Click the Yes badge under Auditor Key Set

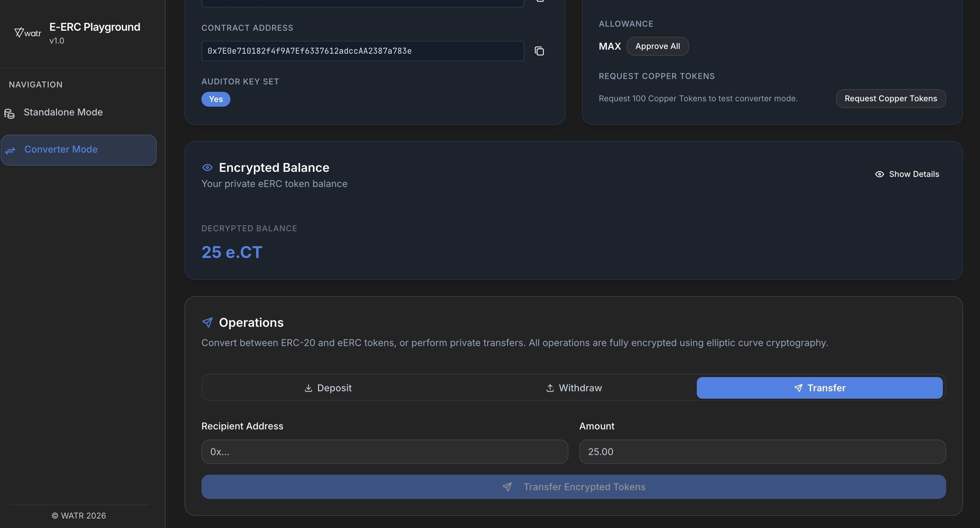coord(216,99)
